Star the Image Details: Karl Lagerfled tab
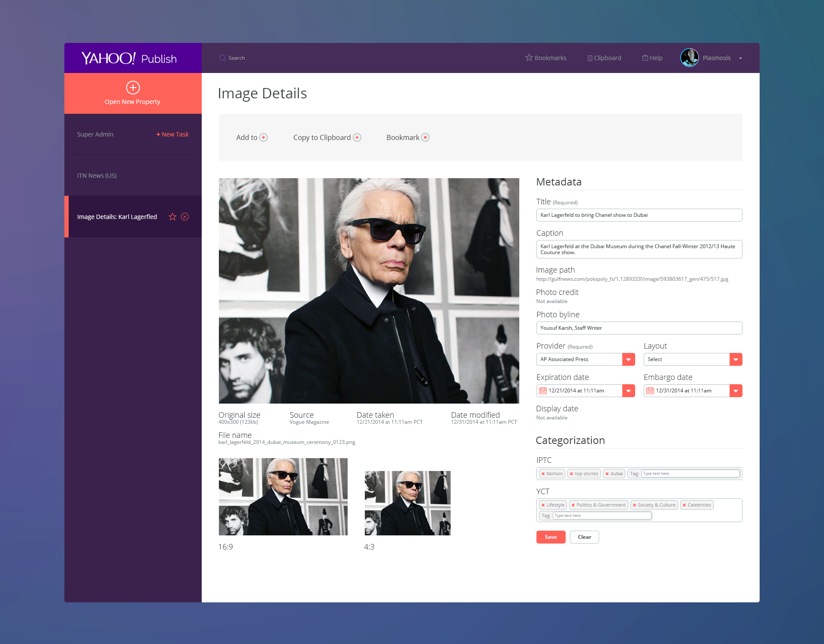The height and width of the screenshot is (644, 824). (173, 217)
